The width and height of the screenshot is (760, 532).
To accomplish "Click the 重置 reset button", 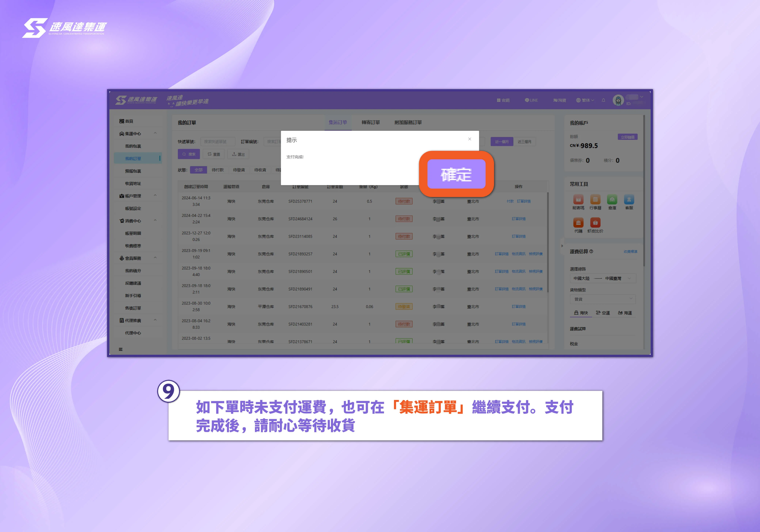I will coord(214,154).
